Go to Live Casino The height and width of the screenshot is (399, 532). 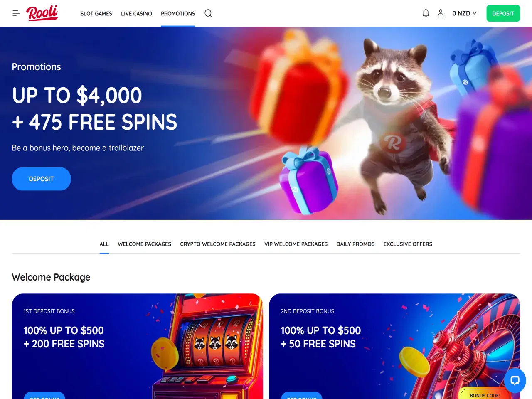pyautogui.click(x=136, y=14)
